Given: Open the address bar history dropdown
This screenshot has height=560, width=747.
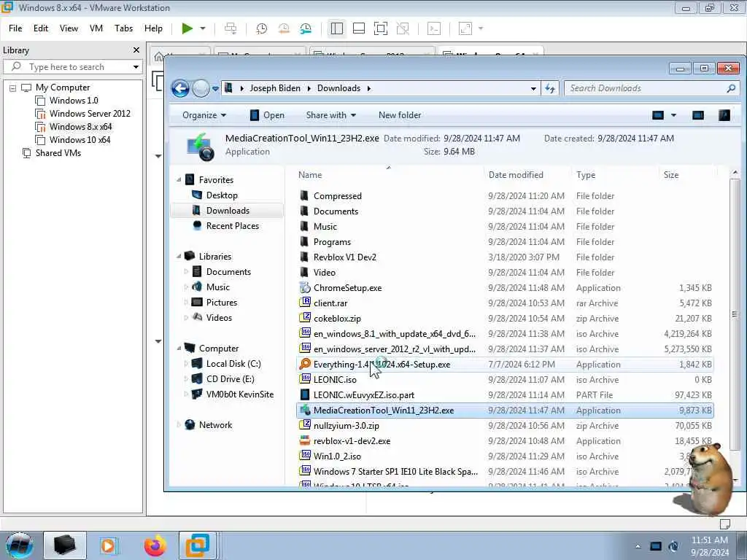Looking at the screenshot, I should pos(533,88).
